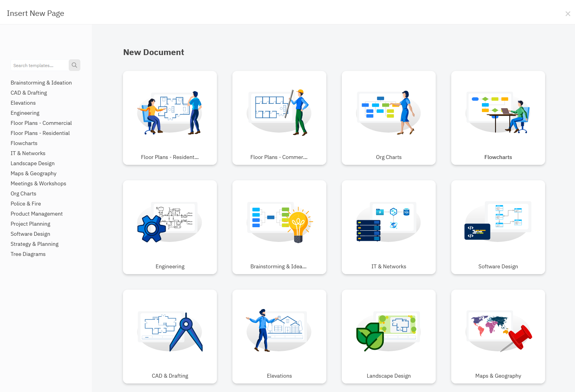Click Police & Fire sidebar link

[x=26, y=204]
